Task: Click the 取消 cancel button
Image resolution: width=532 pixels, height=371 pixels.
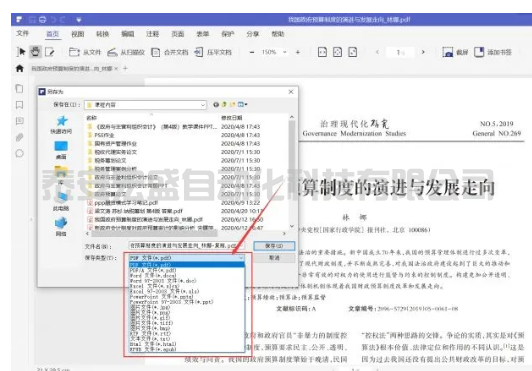Action: (274, 258)
